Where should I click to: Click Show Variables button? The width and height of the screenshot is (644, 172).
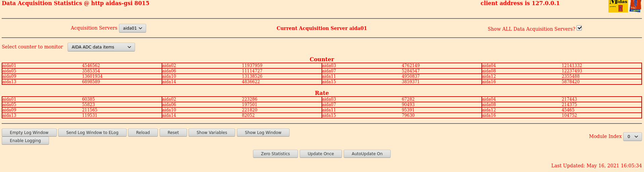(x=212, y=133)
